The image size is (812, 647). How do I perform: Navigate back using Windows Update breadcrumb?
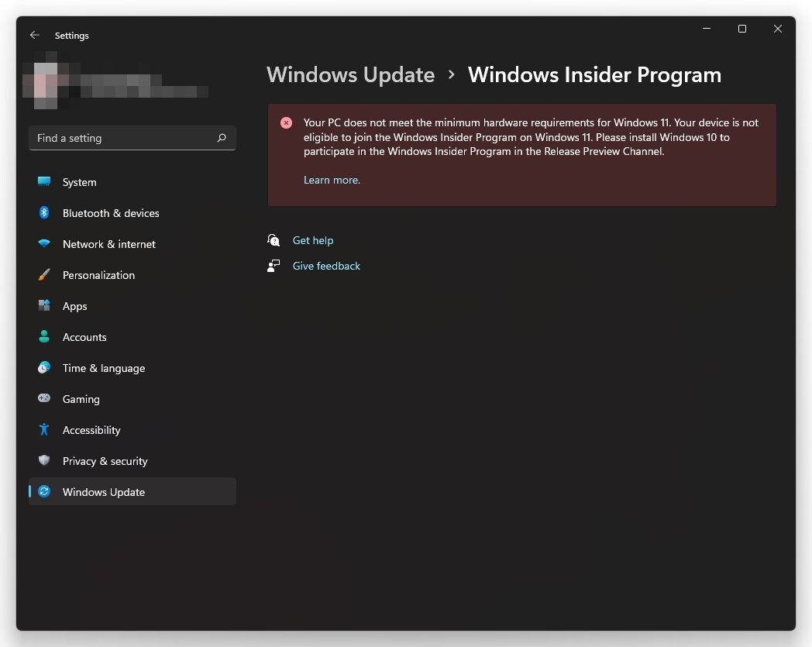[x=350, y=74]
